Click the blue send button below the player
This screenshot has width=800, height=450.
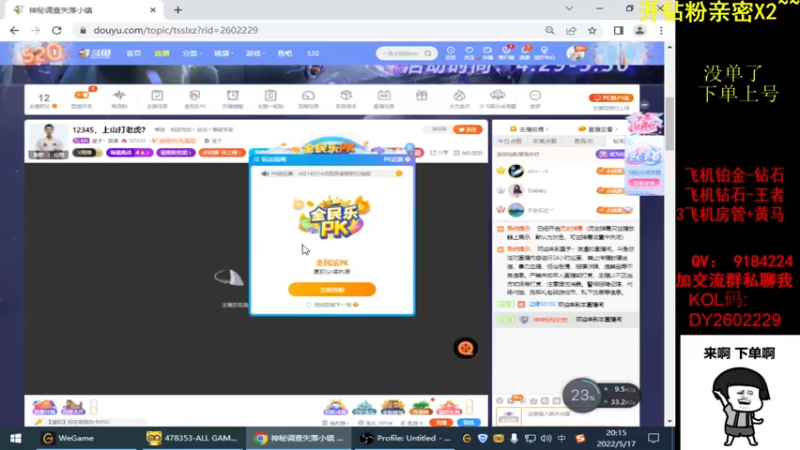coord(469,422)
